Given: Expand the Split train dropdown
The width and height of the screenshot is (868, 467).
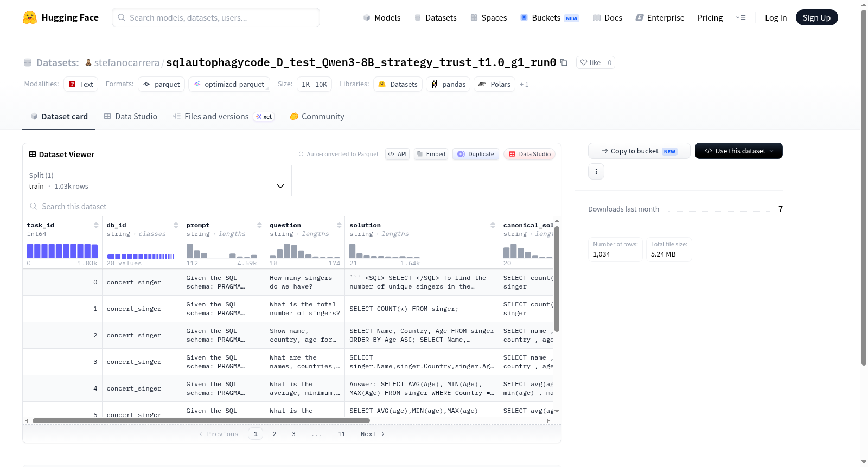Looking at the screenshot, I should (x=157, y=181).
